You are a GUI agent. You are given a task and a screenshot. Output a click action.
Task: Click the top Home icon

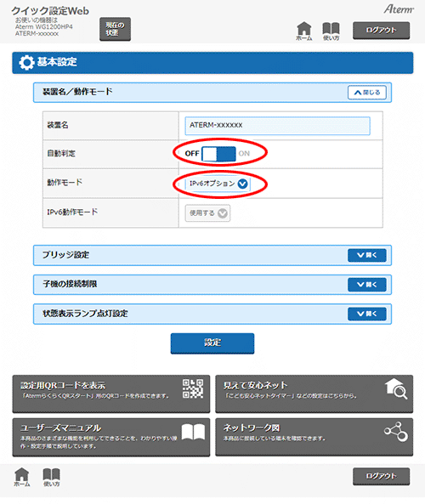[303, 31]
